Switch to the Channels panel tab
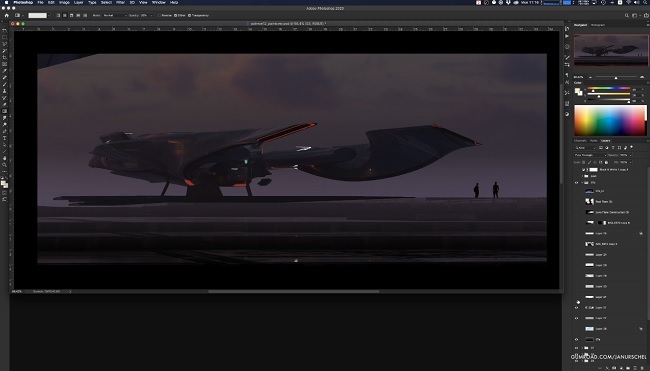Screen dimensions: 650x371 (x=580, y=141)
